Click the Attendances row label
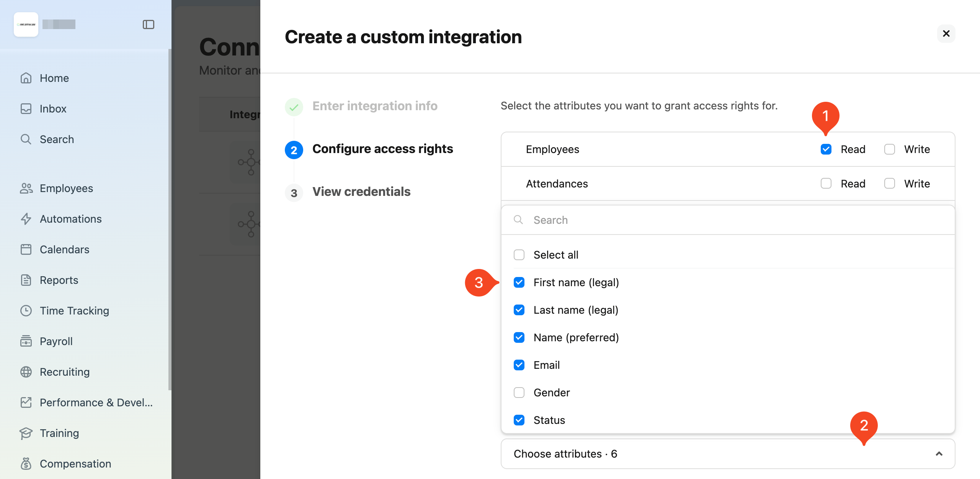 click(x=557, y=184)
